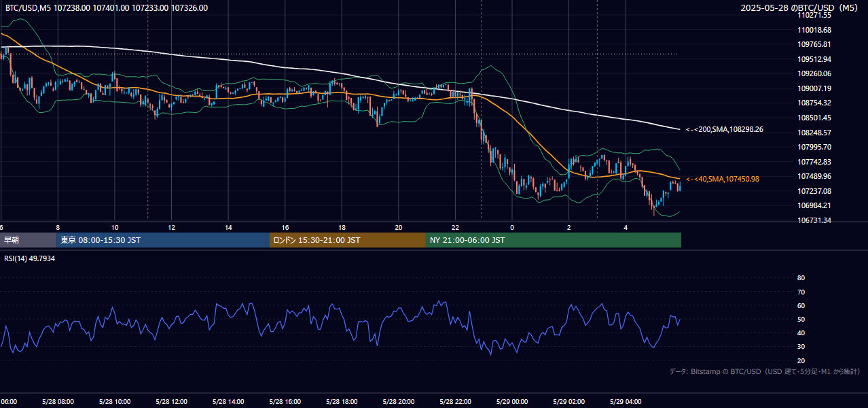The width and height of the screenshot is (868, 408).
Task: Select the 早朝 session bar
Action: click(28, 240)
